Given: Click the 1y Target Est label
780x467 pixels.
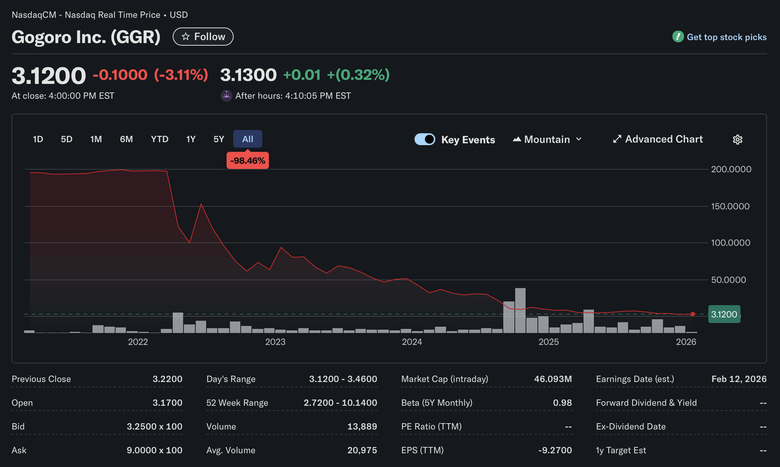Looking at the screenshot, I should (621, 451).
